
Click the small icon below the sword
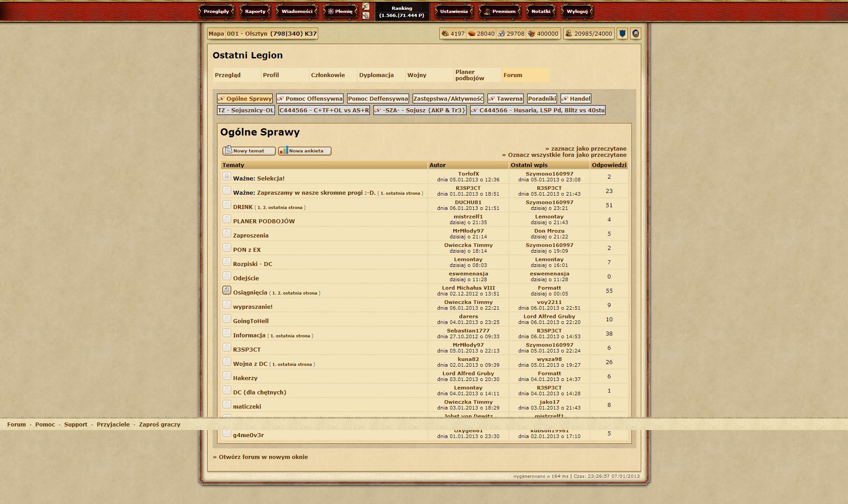[366, 16]
